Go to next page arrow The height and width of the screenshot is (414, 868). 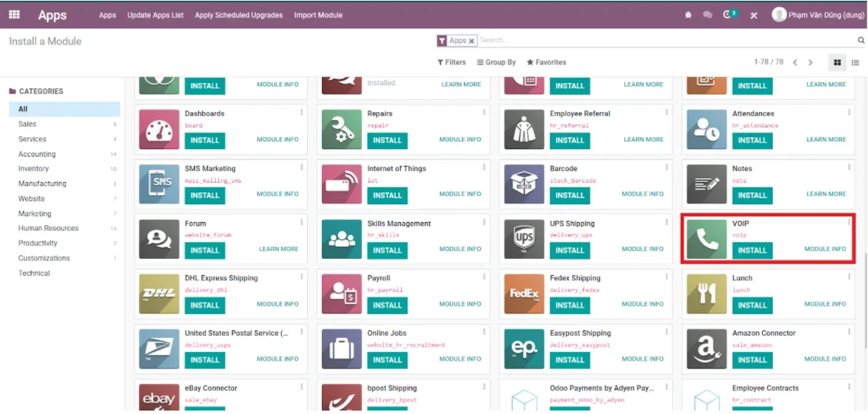810,62
